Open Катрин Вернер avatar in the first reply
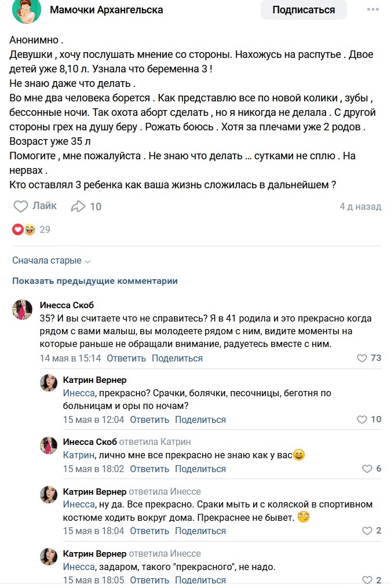Image resolution: width=391 pixels, height=588 pixels. point(48,382)
